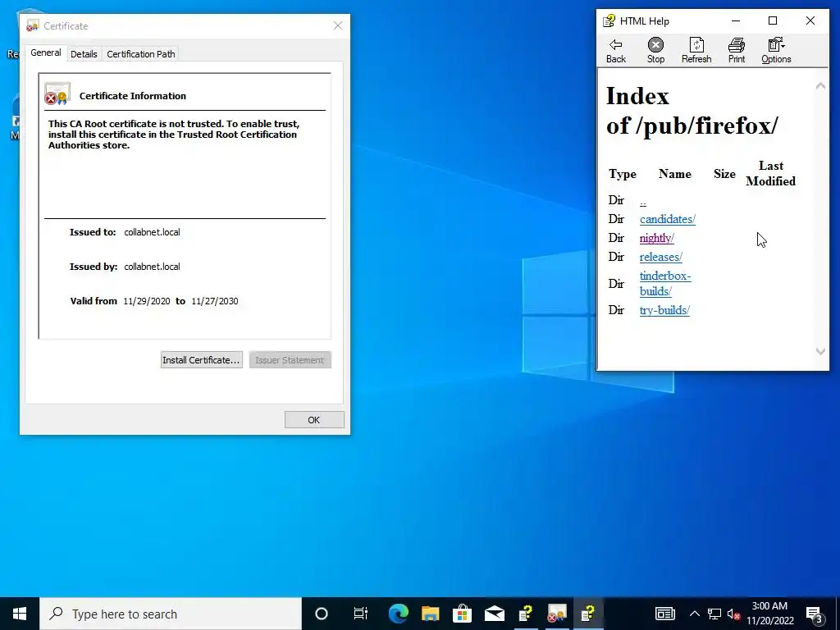Open the releases/ directory link

(660, 257)
